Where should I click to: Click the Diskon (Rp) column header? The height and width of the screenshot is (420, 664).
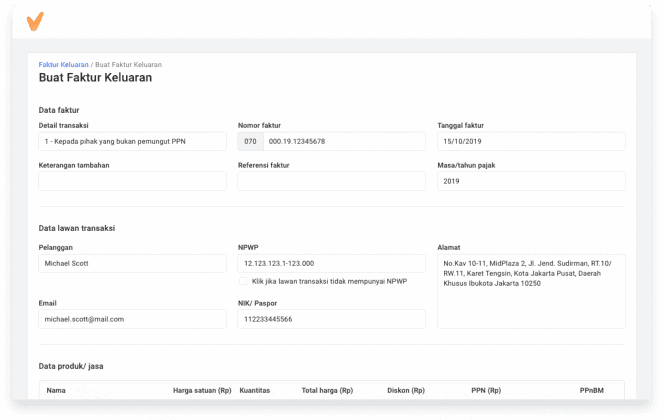click(405, 390)
